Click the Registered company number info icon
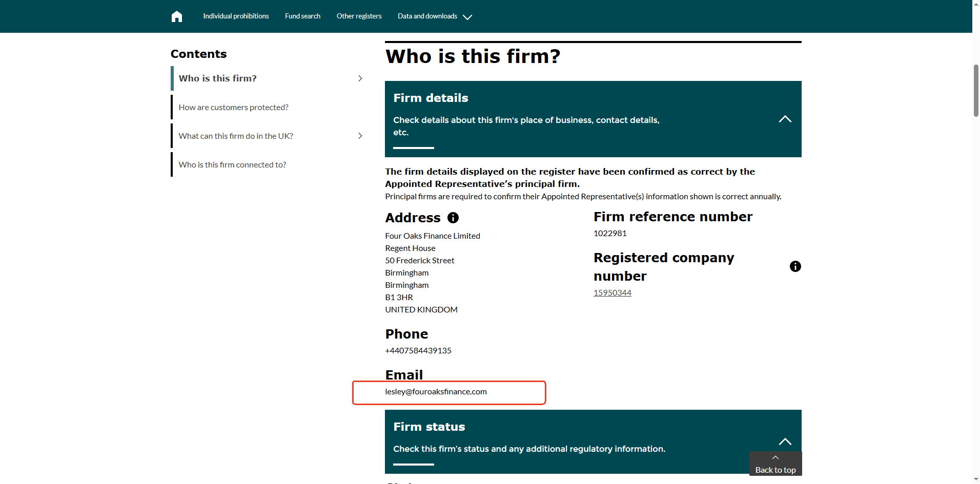Image resolution: width=980 pixels, height=484 pixels. coord(795,266)
